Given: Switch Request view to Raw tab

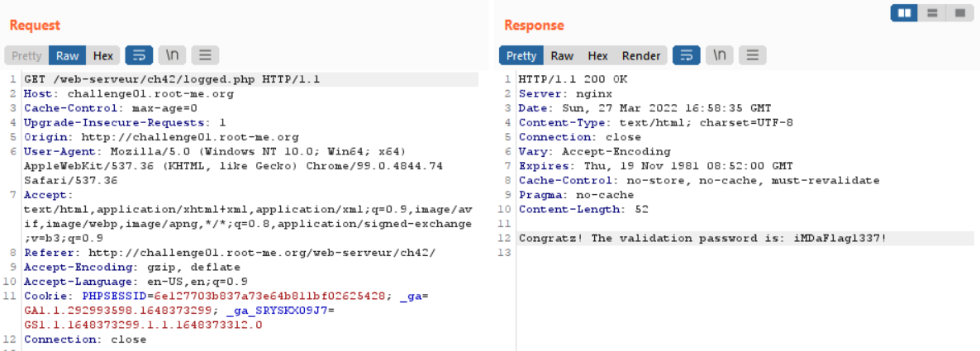Looking at the screenshot, I should pos(68,55).
